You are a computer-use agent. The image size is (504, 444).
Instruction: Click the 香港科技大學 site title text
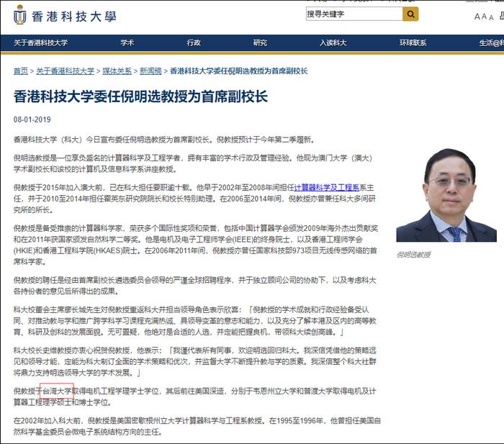tap(74, 17)
